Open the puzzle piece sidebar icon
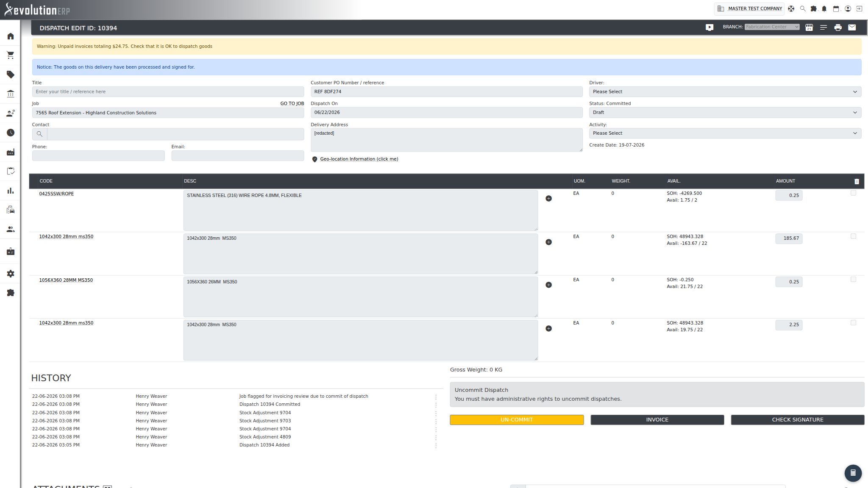 (11, 293)
